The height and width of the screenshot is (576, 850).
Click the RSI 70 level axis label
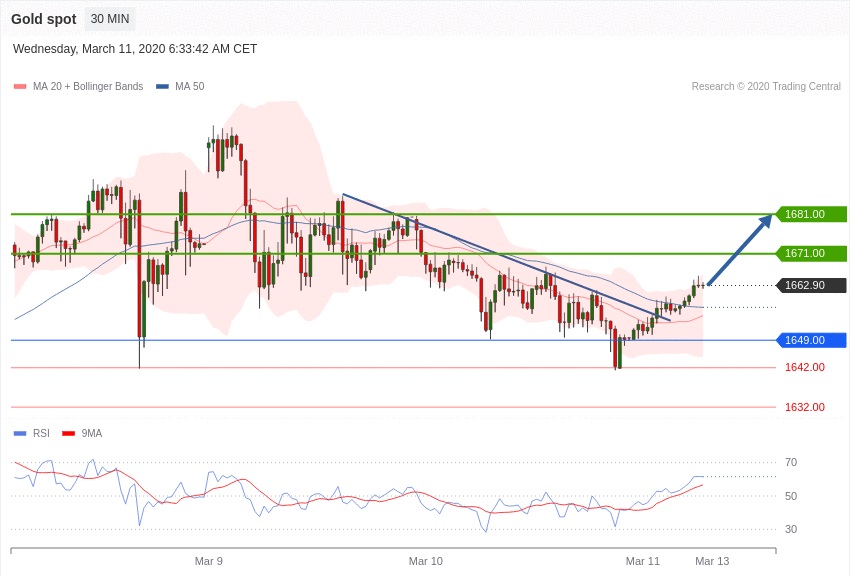[x=790, y=462]
